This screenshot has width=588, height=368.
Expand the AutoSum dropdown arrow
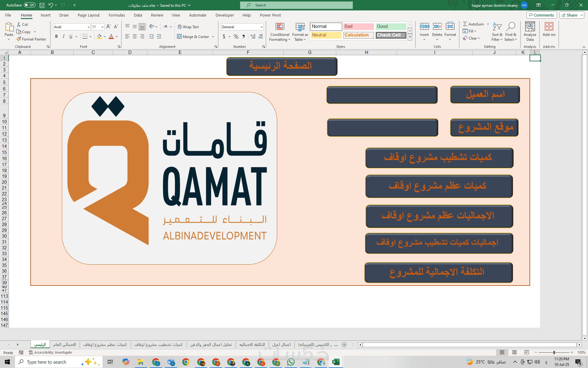[x=488, y=24]
